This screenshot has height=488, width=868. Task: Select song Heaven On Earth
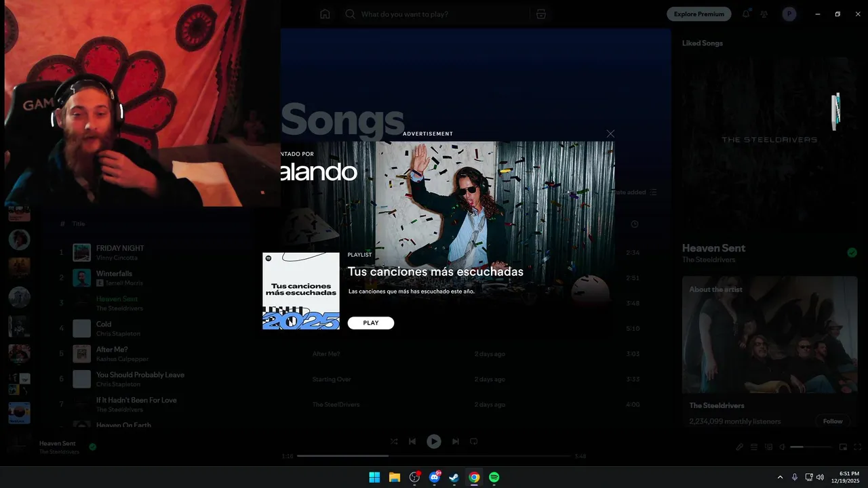(x=123, y=425)
